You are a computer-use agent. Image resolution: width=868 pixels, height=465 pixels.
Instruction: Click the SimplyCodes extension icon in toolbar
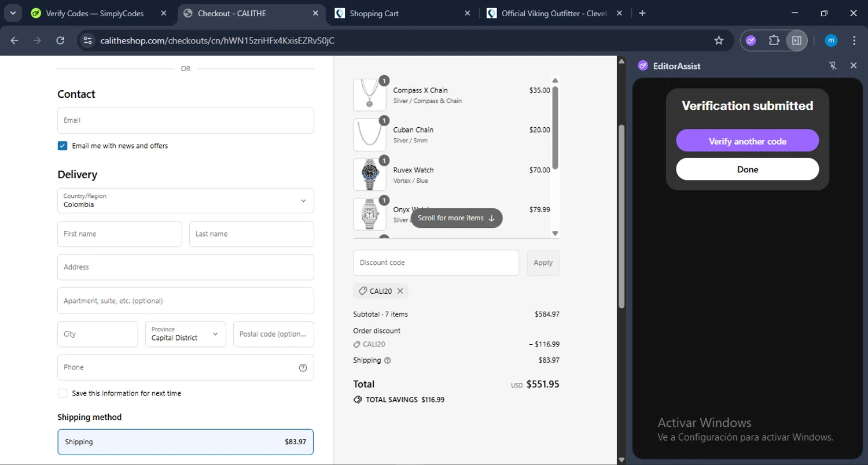coord(751,40)
